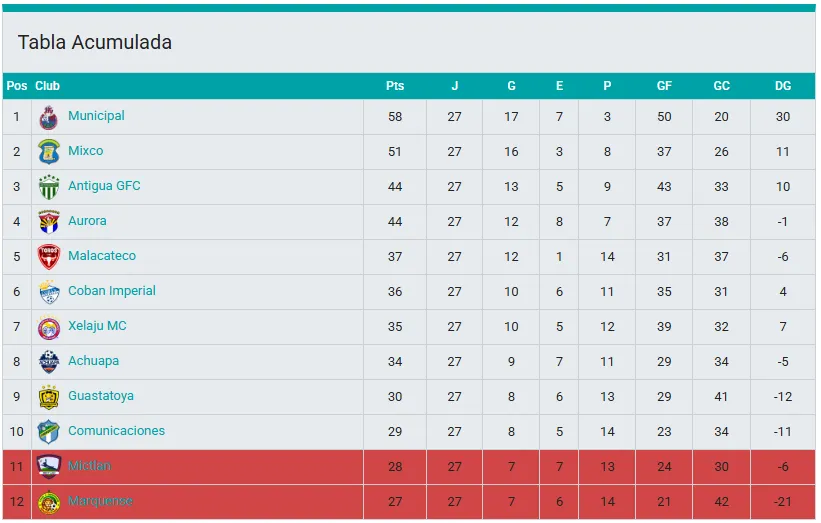The height and width of the screenshot is (523, 821).
Task: Click the DG column header
Action: pos(783,86)
